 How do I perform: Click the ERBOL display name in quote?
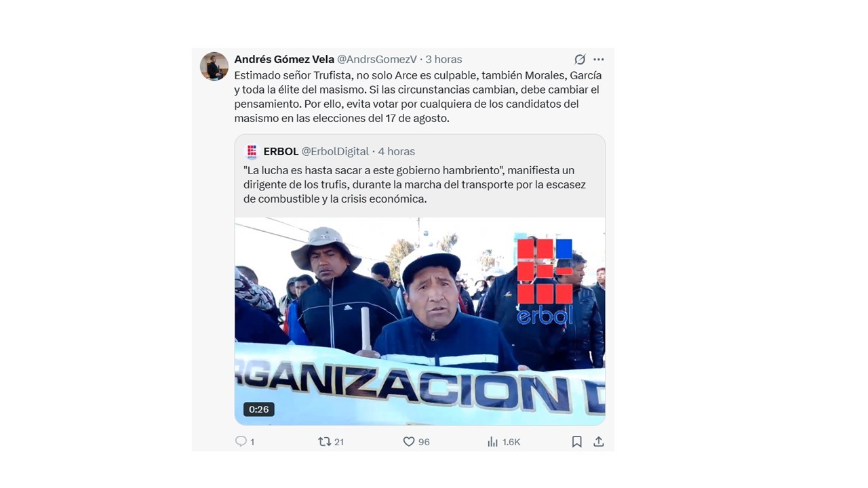click(281, 151)
